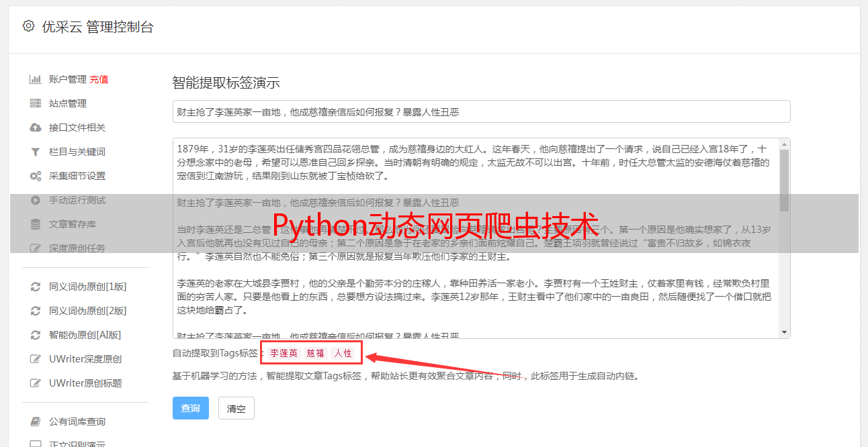Open 账户管理 menu item

68,79
